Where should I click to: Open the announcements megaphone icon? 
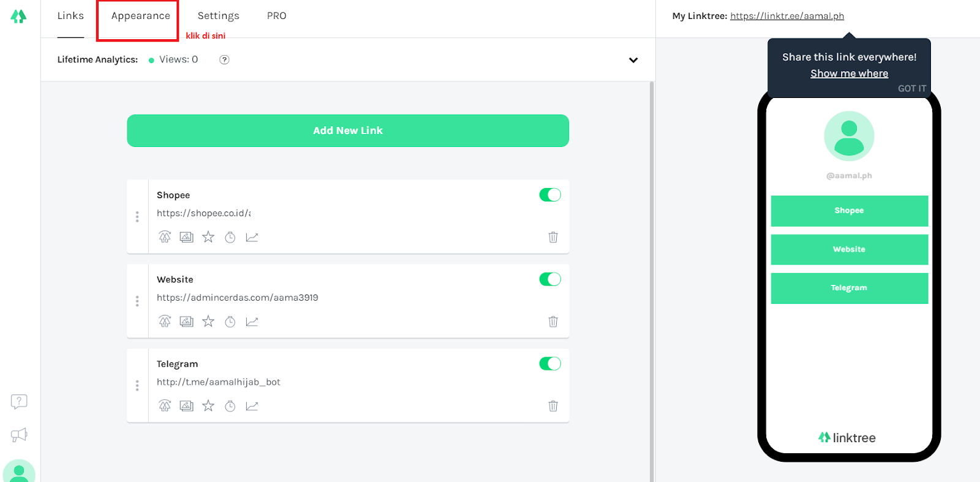[19, 435]
